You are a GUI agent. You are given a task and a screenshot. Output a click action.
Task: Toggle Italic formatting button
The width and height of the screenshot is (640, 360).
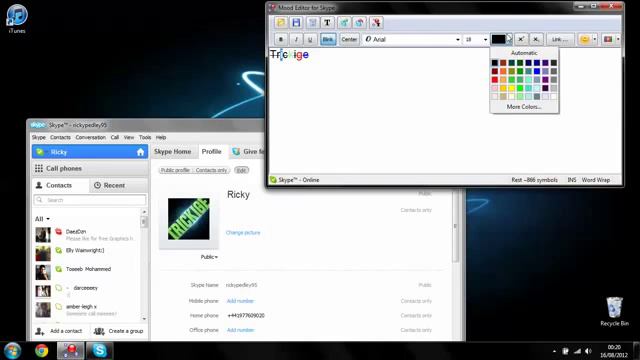coord(296,39)
